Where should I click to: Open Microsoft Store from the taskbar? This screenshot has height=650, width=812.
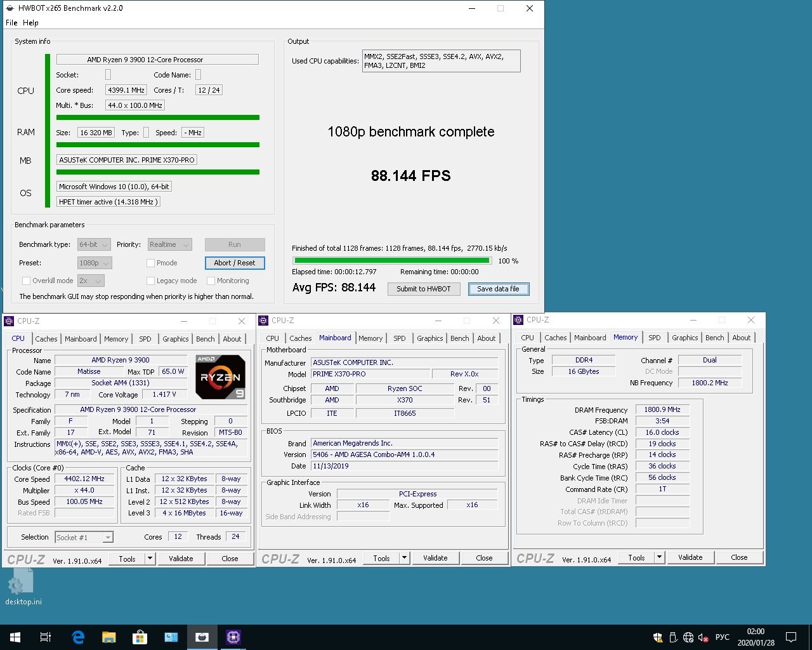(140, 637)
